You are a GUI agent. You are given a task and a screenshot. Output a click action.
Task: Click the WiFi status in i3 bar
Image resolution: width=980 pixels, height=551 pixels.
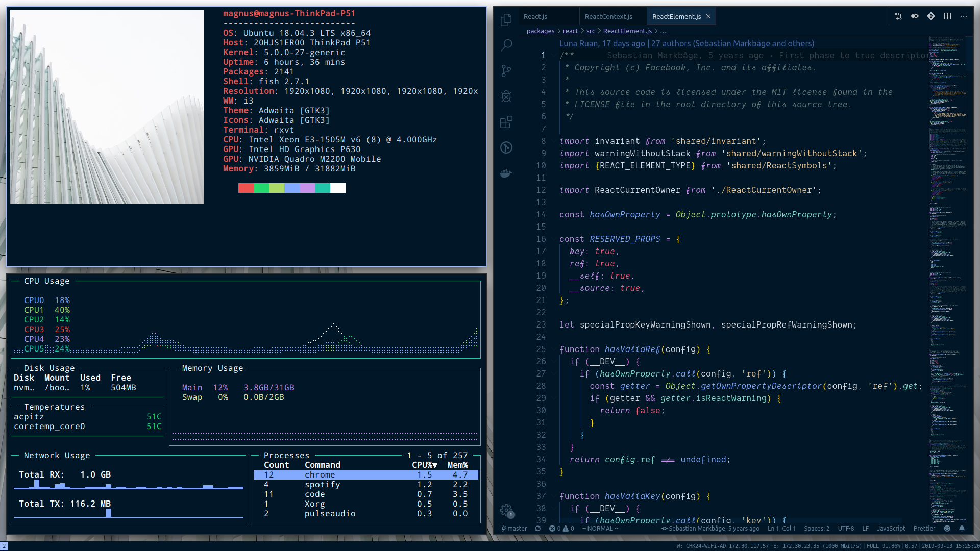(x=722, y=546)
